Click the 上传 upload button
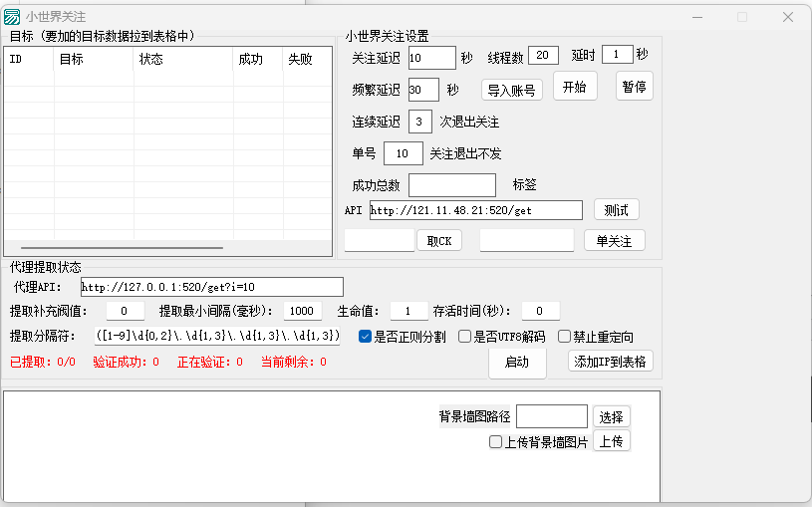 612,441
